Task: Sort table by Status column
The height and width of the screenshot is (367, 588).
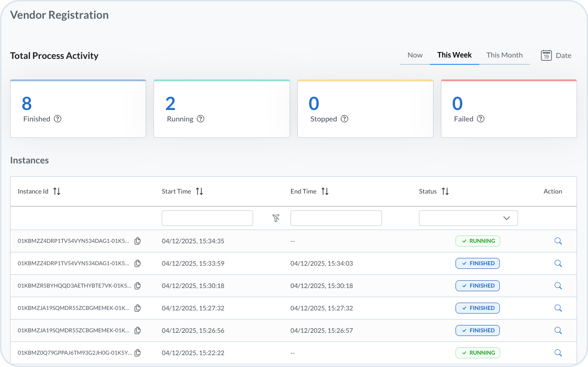Action: coord(445,191)
